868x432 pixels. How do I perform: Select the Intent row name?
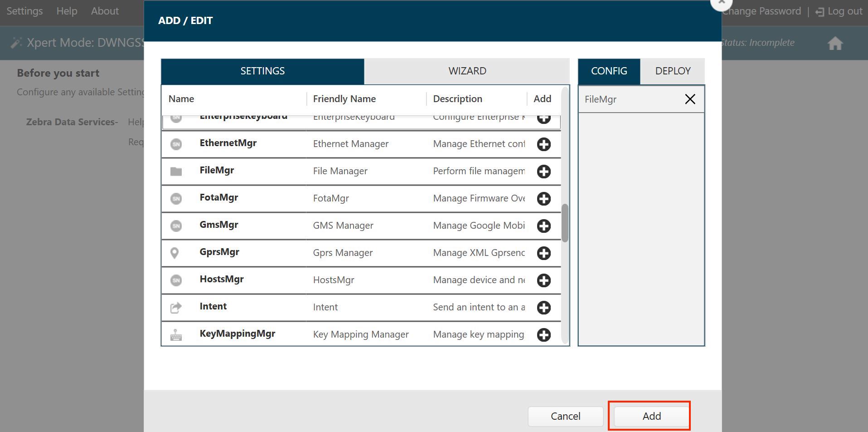213,306
